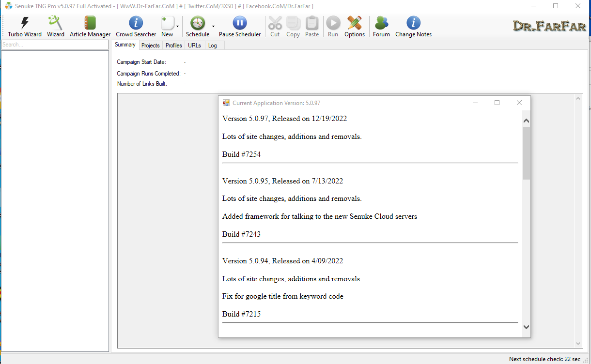
Task: Expand the New dropdown arrow
Action: [178, 27]
